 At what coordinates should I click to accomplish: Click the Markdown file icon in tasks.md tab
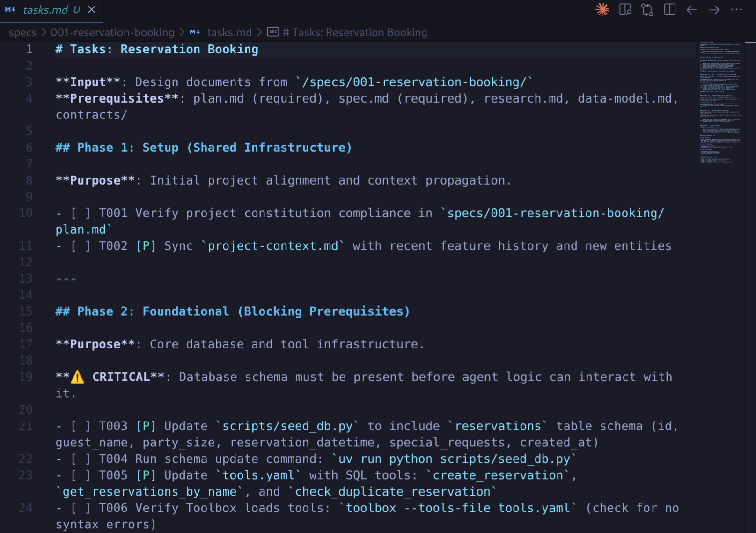click(10, 10)
